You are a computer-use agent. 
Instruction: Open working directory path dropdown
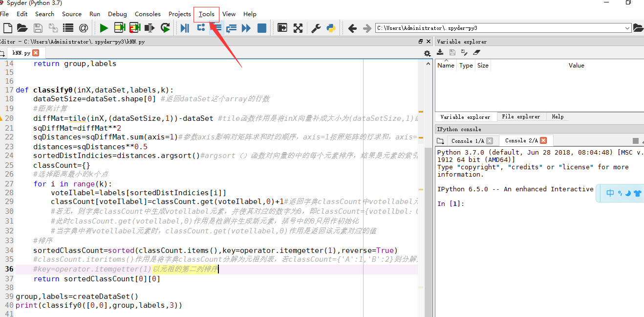(x=627, y=28)
